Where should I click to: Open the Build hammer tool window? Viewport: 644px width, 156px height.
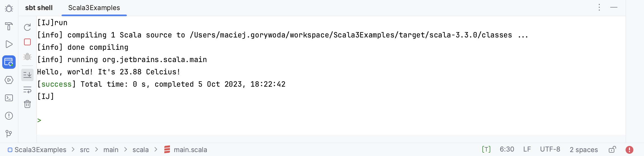(x=9, y=26)
